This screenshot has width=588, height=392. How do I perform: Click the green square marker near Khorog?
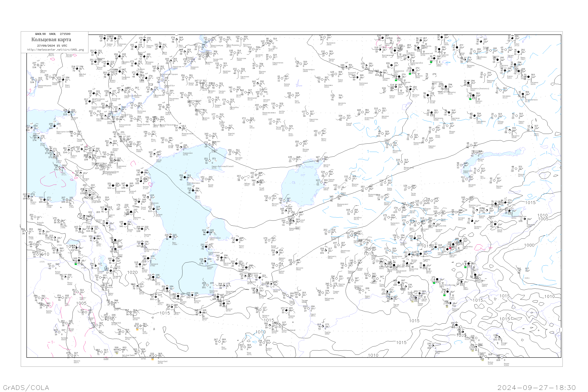point(444,295)
